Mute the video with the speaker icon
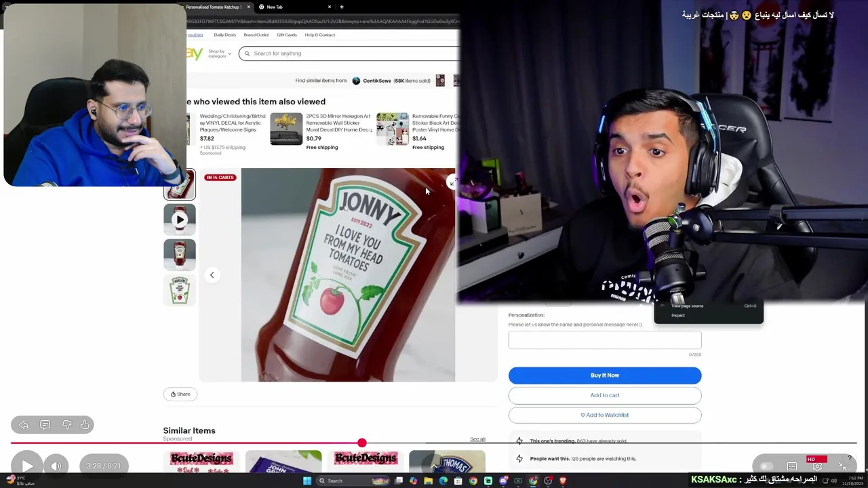This screenshot has height=488, width=868. coord(56,466)
